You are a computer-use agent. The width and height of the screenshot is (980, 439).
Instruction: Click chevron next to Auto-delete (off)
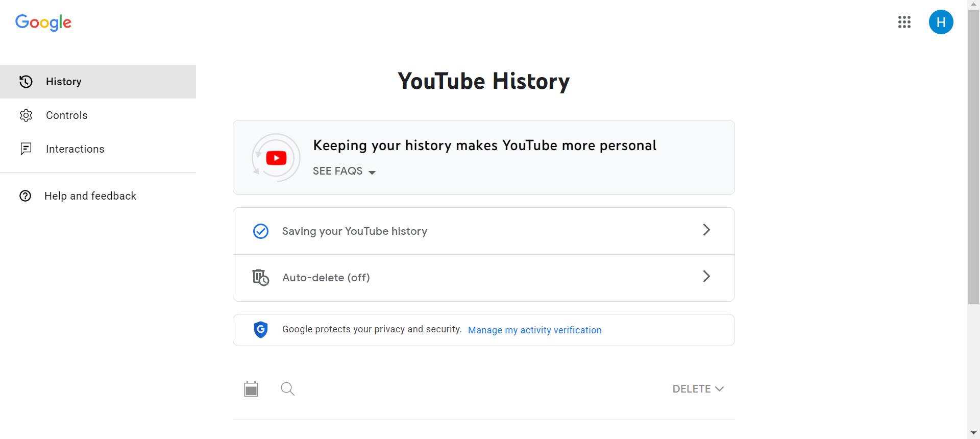pyautogui.click(x=706, y=276)
